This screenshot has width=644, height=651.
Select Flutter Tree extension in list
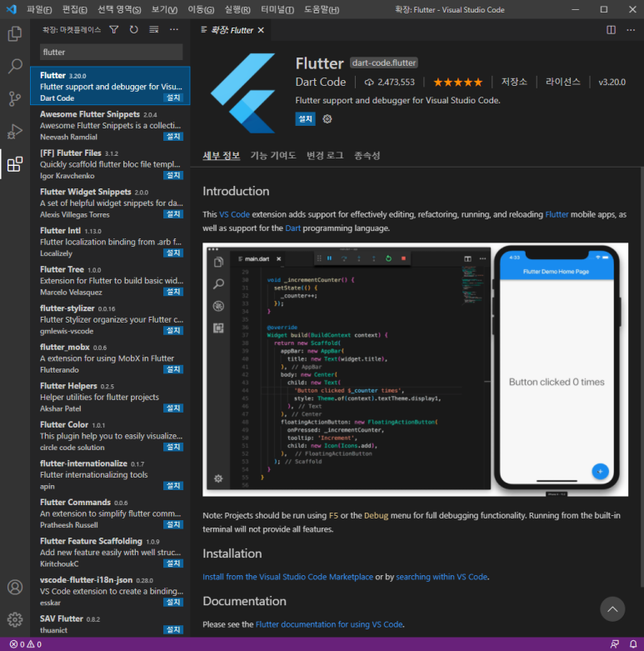click(110, 280)
